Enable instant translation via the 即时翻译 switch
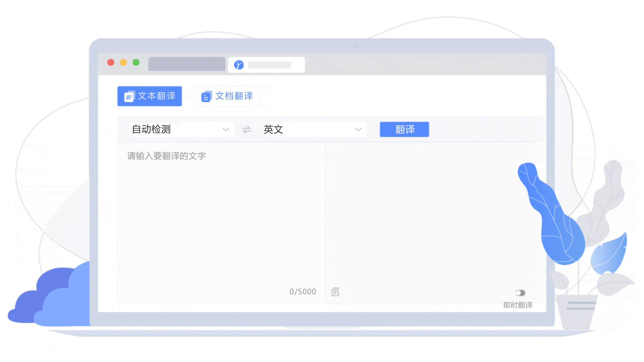 point(520,293)
